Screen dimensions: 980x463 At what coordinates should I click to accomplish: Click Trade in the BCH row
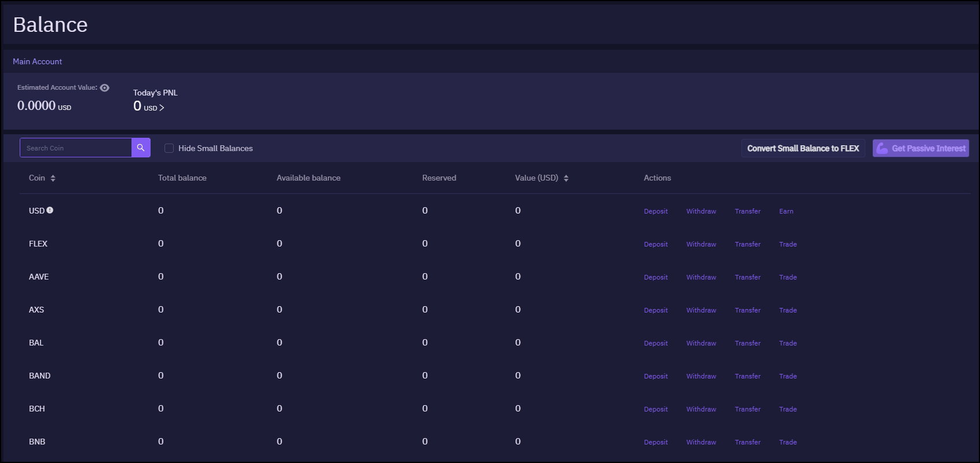(788, 409)
